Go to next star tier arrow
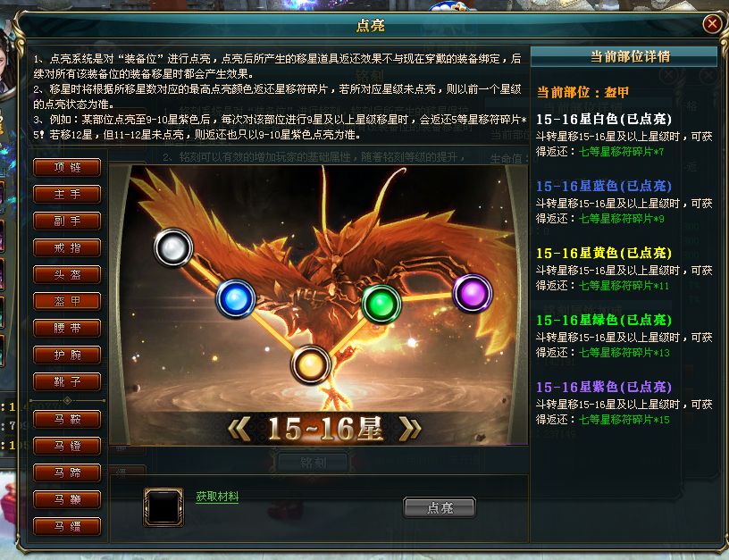The image size is (729, 560). pyautogui.click(x=410, y=428)
